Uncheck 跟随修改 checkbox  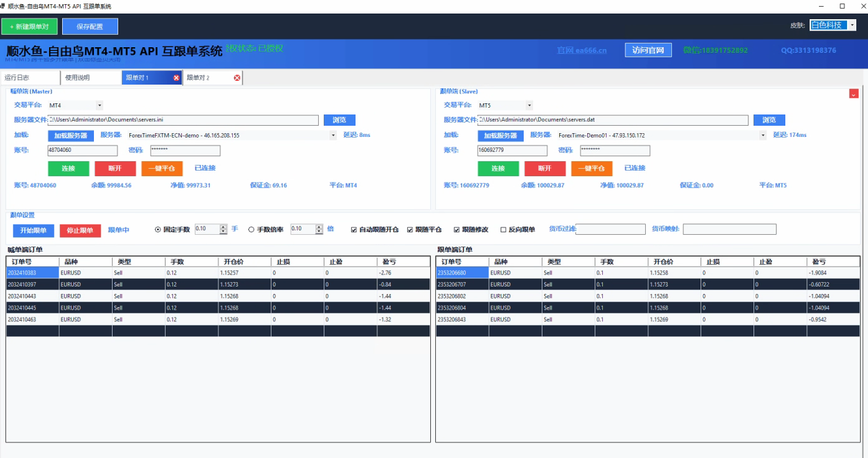coord(456,229)
